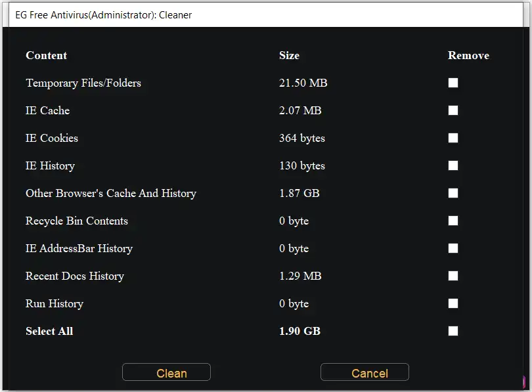Screen dimensions: 532x392
Task: Toggle the Select All checkbox
Action: point(453,331)
